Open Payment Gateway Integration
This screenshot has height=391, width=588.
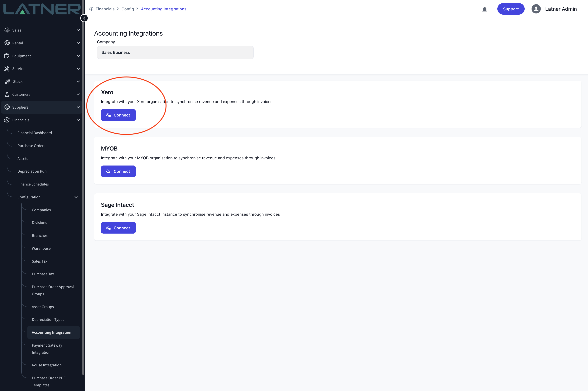coord(47,349)
